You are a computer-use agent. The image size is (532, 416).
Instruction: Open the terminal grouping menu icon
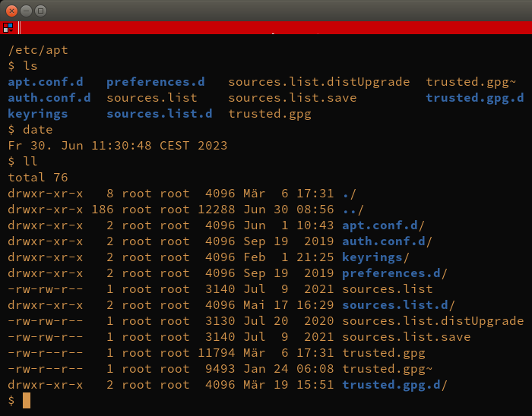coord(8,27)
